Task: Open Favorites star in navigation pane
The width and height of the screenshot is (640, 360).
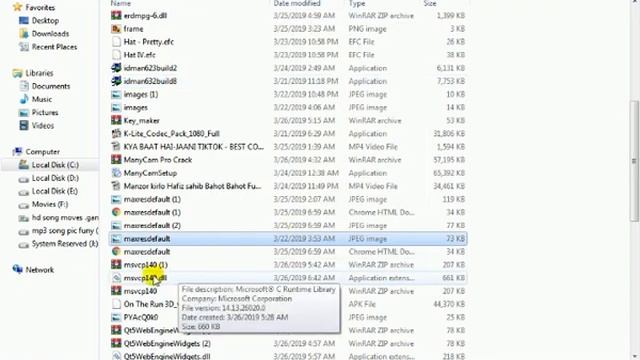Action: 18,7
